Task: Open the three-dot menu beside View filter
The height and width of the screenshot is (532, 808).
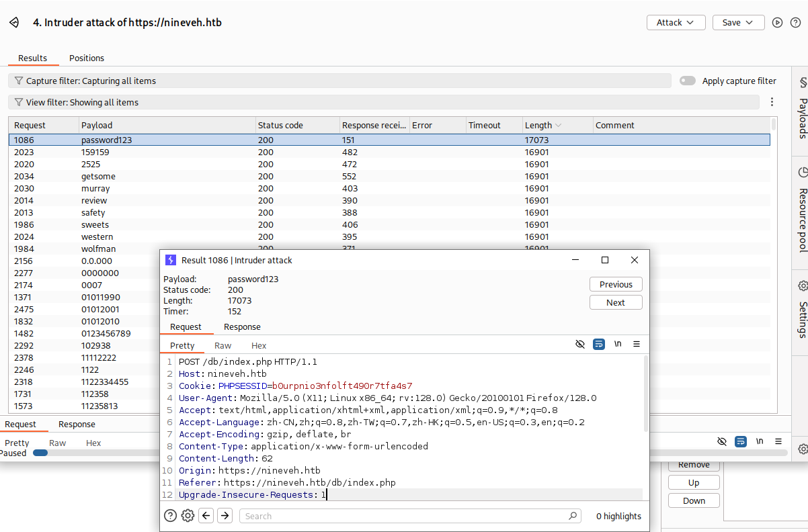Action: coord(772,102)
